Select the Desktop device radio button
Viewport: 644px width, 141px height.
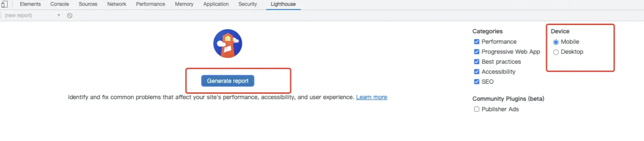(x=556, y=52)
